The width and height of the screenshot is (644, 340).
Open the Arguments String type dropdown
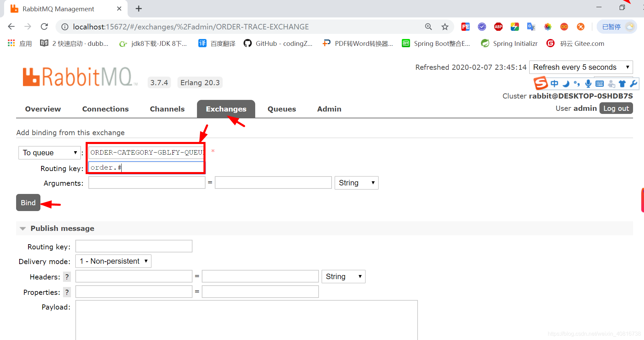pyautogui.click(x=356, y=183)
